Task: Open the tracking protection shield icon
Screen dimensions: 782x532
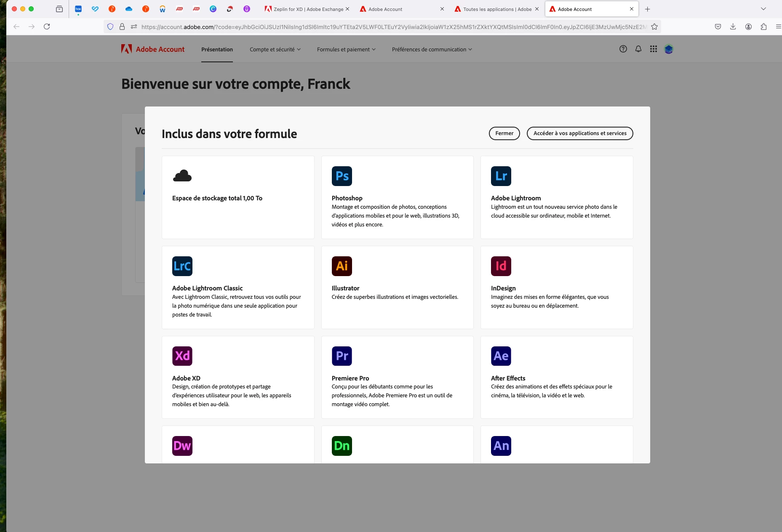Action: pyautogui.click(x=110, y=27)
